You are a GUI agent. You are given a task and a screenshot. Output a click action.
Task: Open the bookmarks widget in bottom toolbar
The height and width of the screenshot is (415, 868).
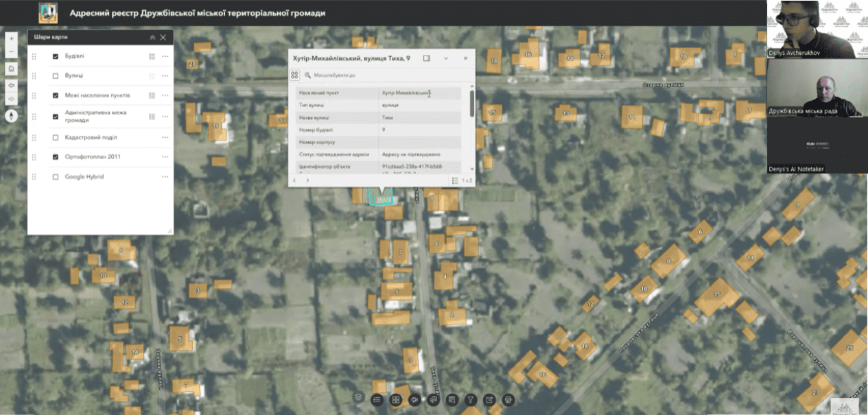433,399
